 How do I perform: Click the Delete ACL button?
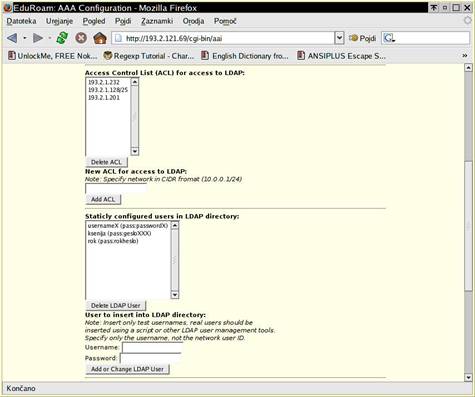click(x=106, y=162)
